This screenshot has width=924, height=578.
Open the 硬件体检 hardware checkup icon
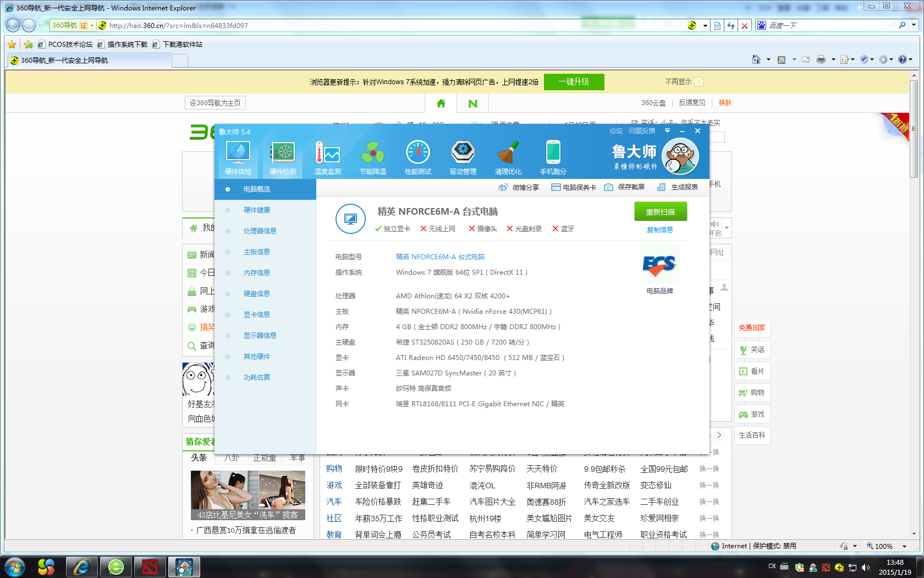point(238,158)
